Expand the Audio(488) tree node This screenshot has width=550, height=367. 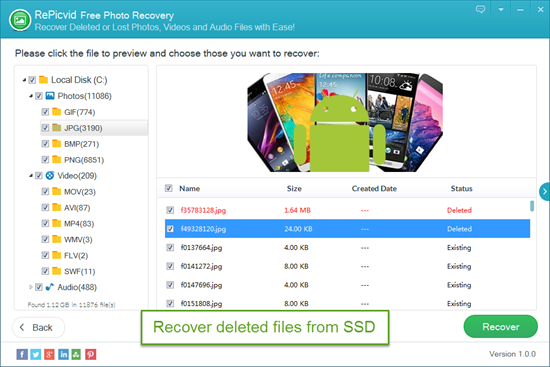point(31,287)
